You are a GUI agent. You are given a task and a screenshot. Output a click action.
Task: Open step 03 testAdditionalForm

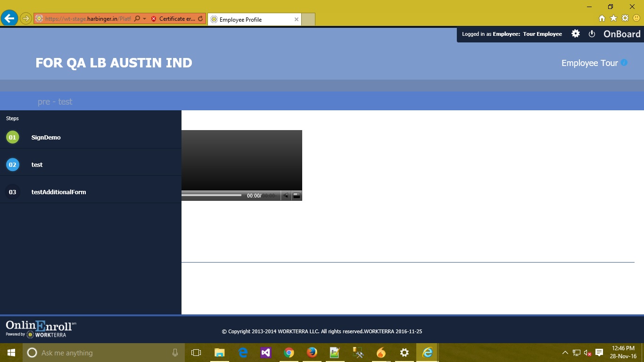click(x=58, y=192)
